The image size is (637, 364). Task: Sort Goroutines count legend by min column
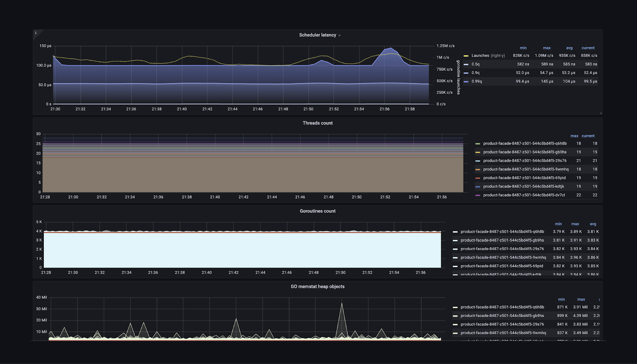(x=559, y=224)
